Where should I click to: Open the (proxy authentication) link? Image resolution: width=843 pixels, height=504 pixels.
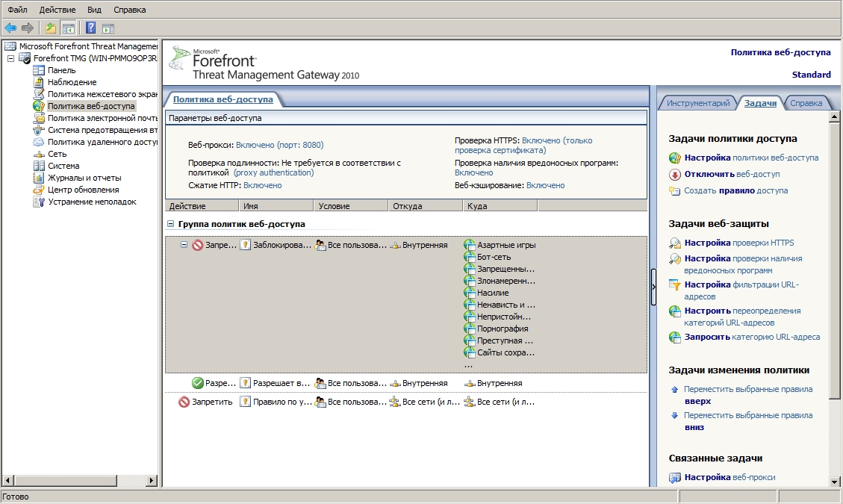pyautogui.click(x=273, y=172)
